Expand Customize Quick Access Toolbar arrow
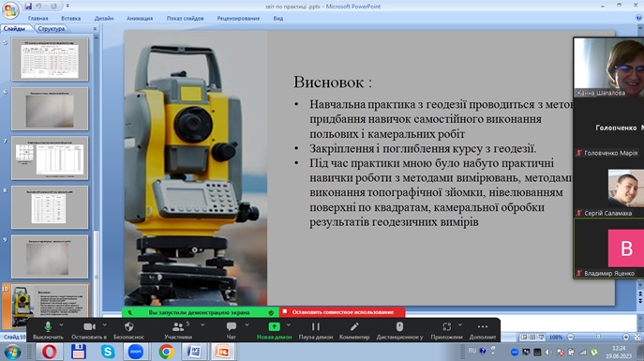 [x=67, y=7]
